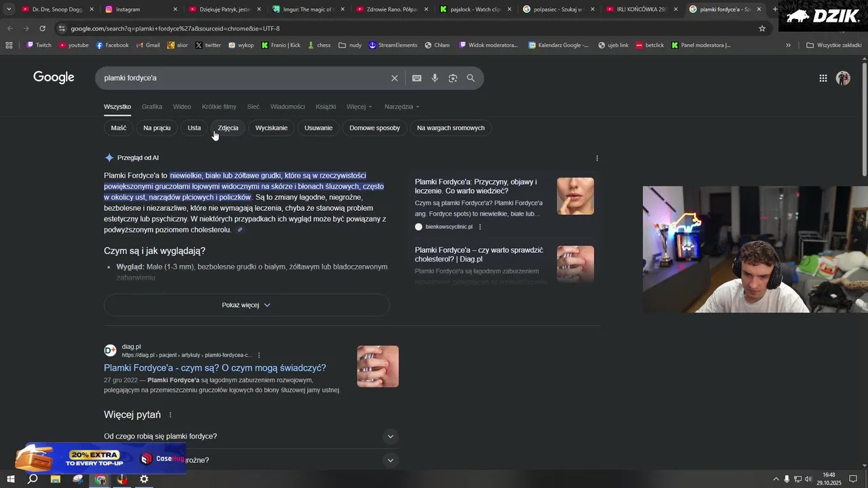Reload the page with browser refresh
This screenshot has height=488, width=868.
click(x=42, y=28)
